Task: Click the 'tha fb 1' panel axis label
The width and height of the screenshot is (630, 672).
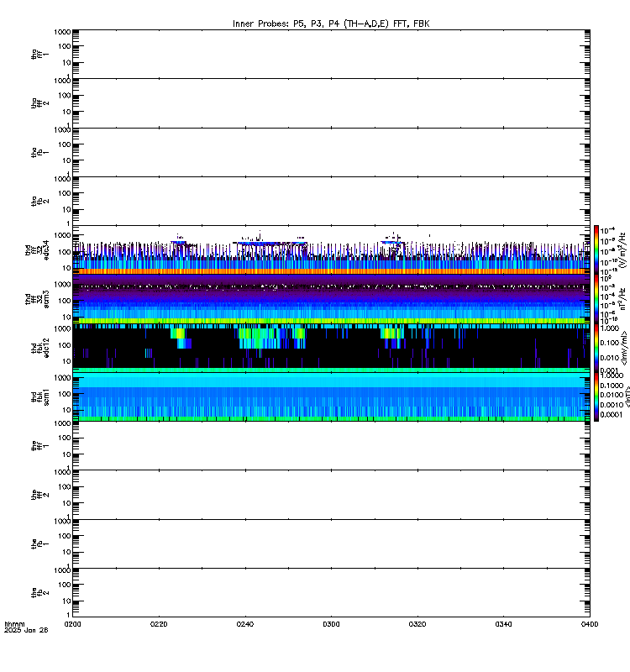Action: coord(39,153)
